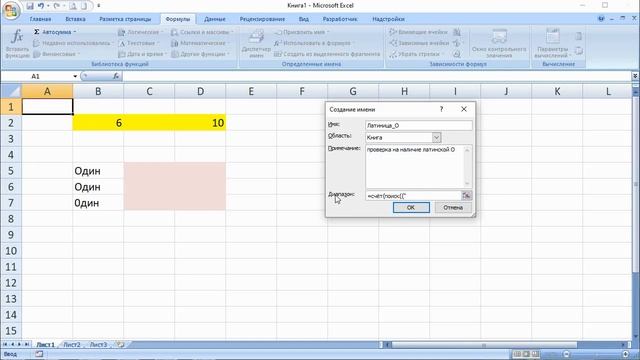
Task: Open Ссылки и массивы functions dropdown
Action: (x=202, y=32)
